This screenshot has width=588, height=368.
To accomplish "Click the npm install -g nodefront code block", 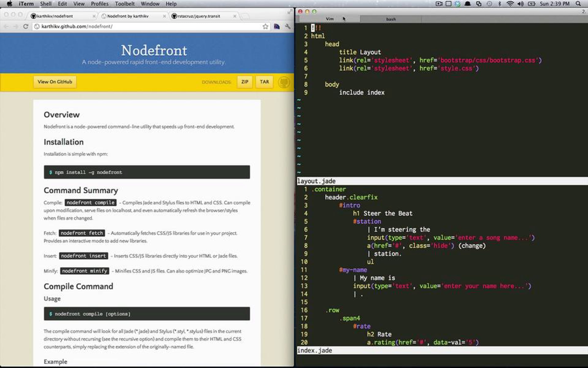I will coord(147,172).
